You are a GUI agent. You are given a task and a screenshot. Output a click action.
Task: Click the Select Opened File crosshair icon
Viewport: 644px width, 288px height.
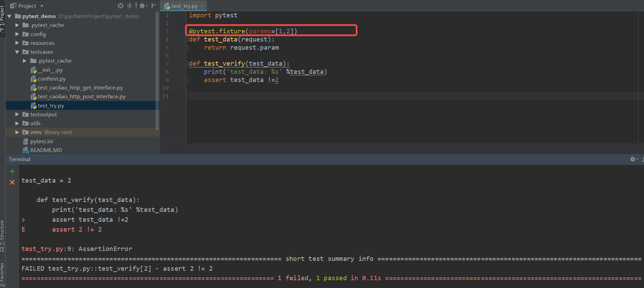point(120,6)
